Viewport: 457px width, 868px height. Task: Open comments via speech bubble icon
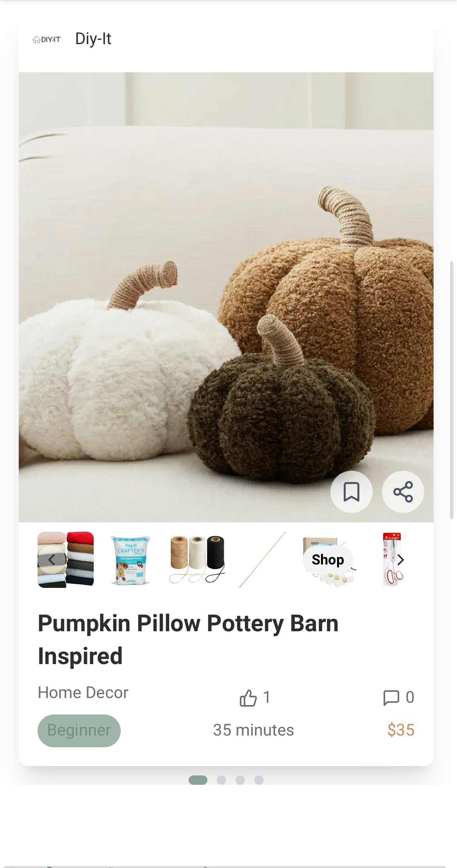391,698
